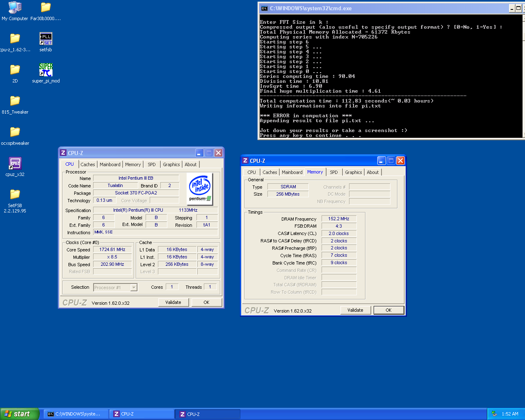Click the Name field Intel Pentium III EB
The image size is (525, 420).
pos(136,178)
